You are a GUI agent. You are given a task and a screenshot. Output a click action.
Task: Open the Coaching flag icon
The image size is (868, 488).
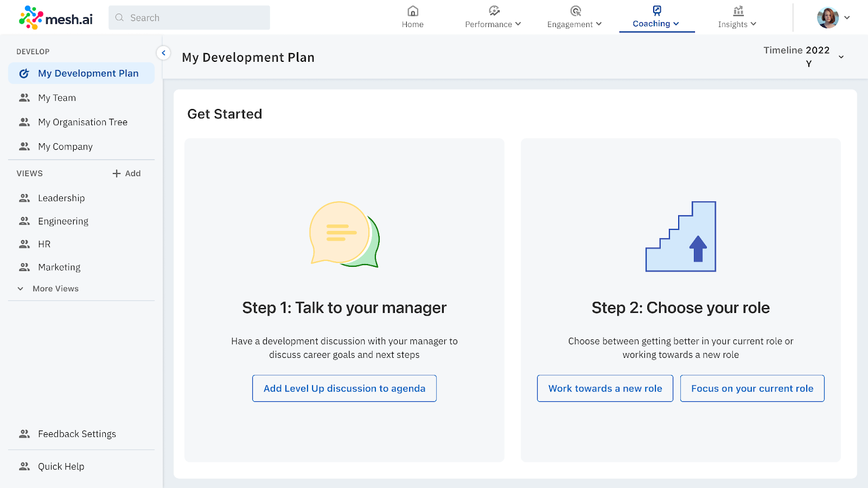tap(656, 10)
